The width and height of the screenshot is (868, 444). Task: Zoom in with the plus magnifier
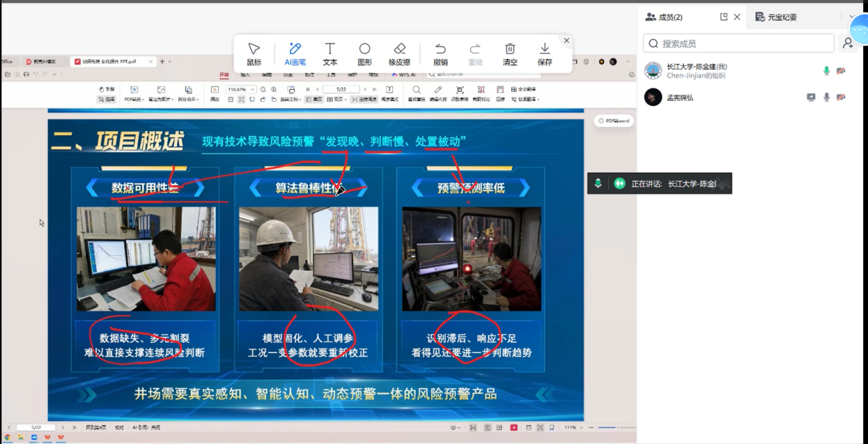pyautogui.click(x=274, y=89)
